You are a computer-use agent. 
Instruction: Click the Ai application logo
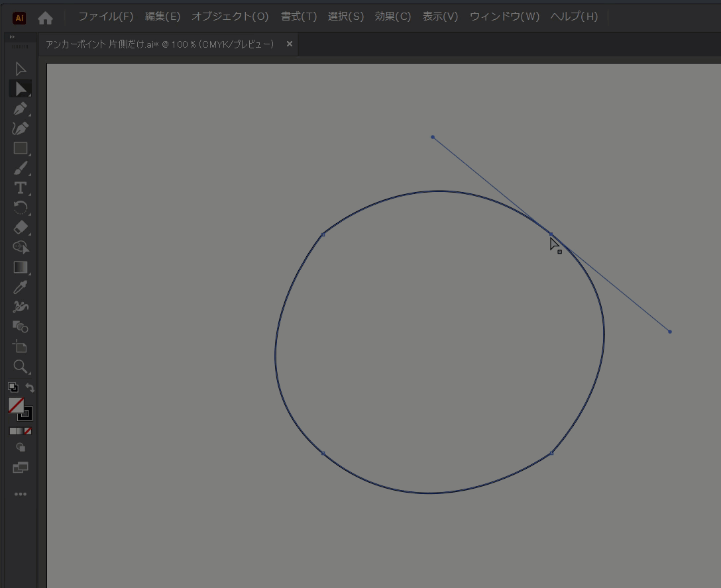[x=19, y=18]
